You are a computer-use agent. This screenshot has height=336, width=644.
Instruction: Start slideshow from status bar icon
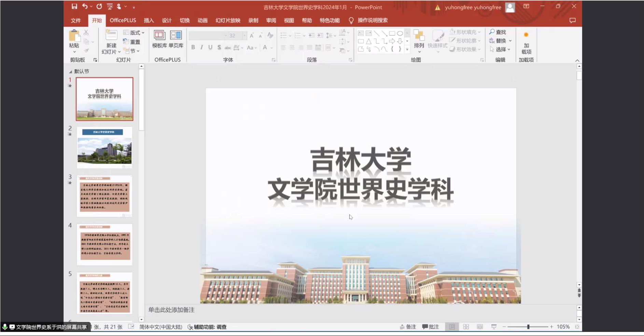[494, 327]
